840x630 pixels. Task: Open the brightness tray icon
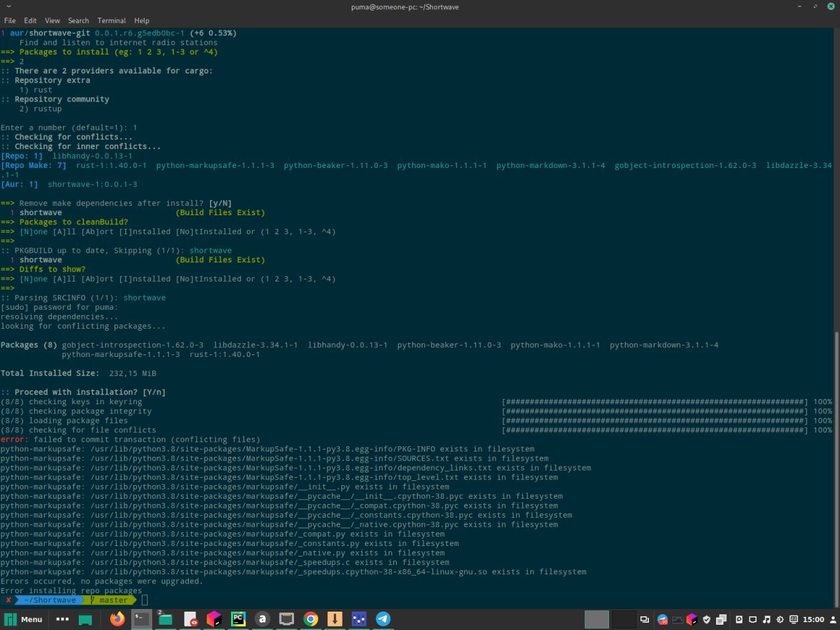coord(780,619)
